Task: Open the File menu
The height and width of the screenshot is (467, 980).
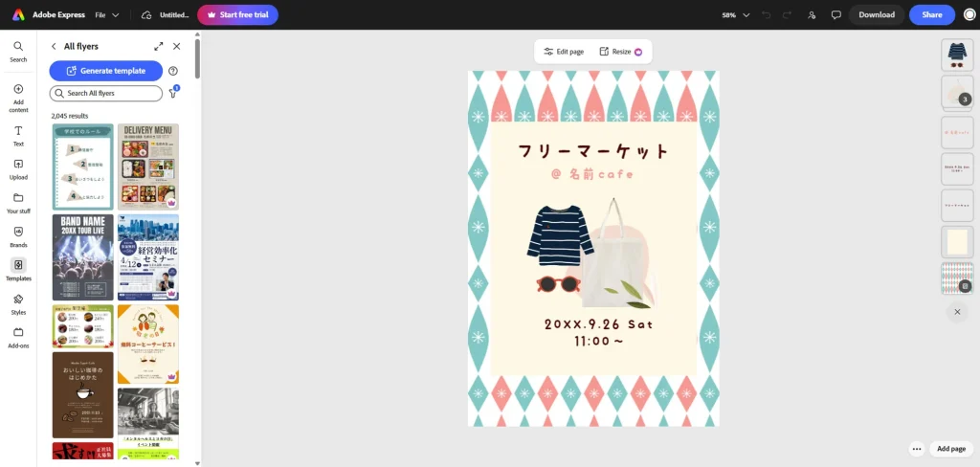Action: (107, 15)
